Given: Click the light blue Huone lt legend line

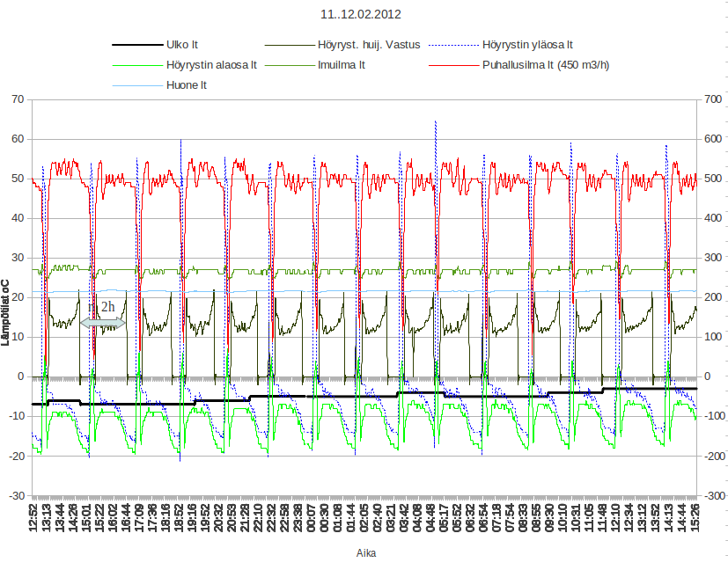Looking at the screenshot, I should pos(136,85).
